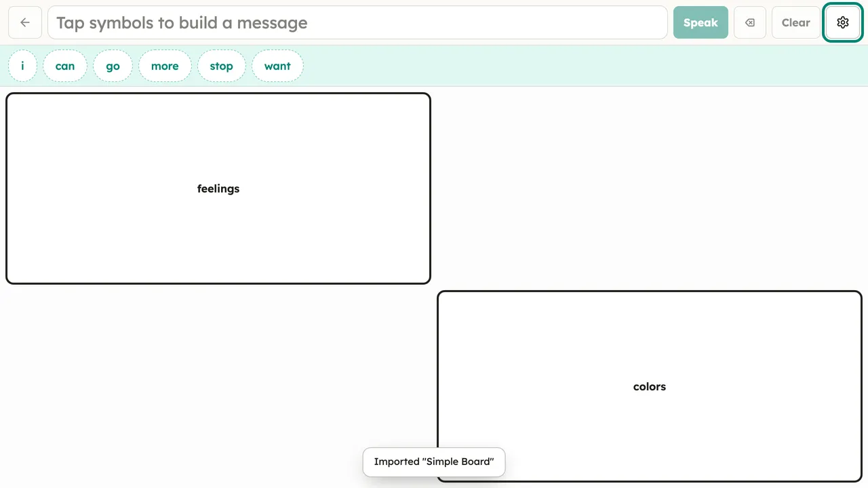Tap the "want" core word chip

point(277,66)
